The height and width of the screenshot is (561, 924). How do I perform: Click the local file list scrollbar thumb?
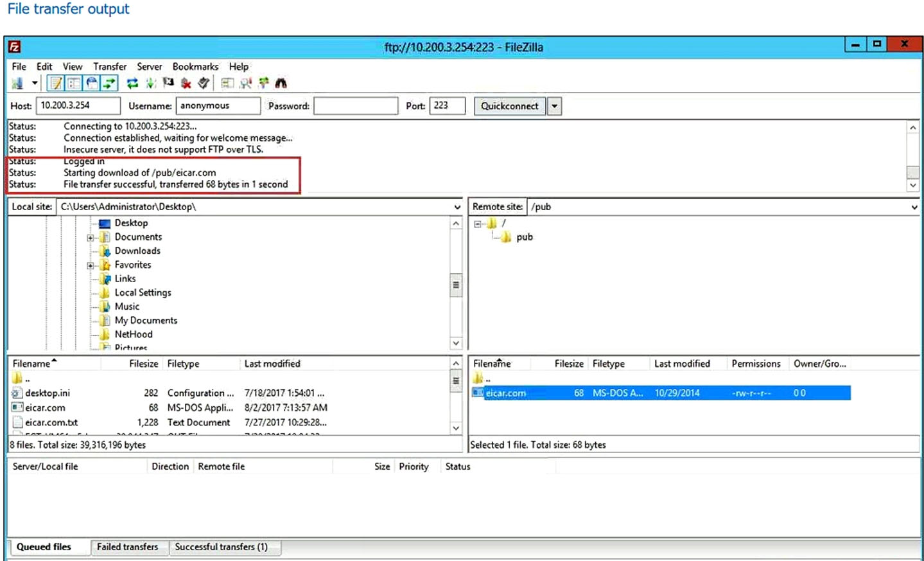pos(456,380)
